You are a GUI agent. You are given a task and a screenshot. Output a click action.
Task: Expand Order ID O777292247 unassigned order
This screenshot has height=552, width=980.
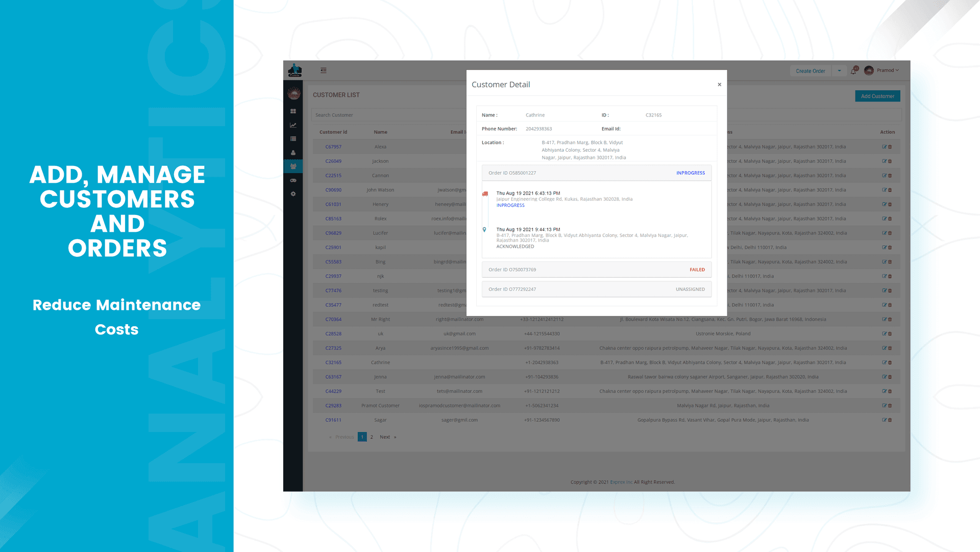(x=597, y=289)
